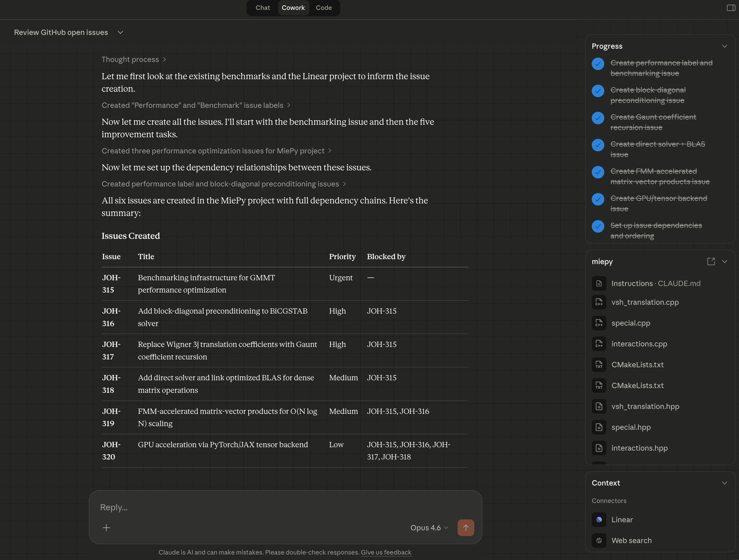The width and height of the screenshot is (739, 560).
Task: Open the vsh_translation.cpp file icon
Action: [599, 302]
